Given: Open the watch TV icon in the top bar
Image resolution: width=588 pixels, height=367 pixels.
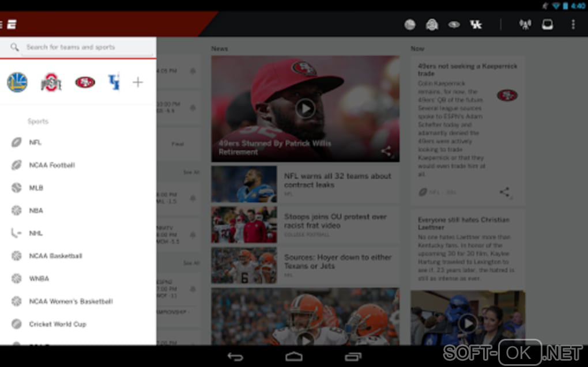Looking at the screenshot, I should pyautogui.click(x=548, y=25).
